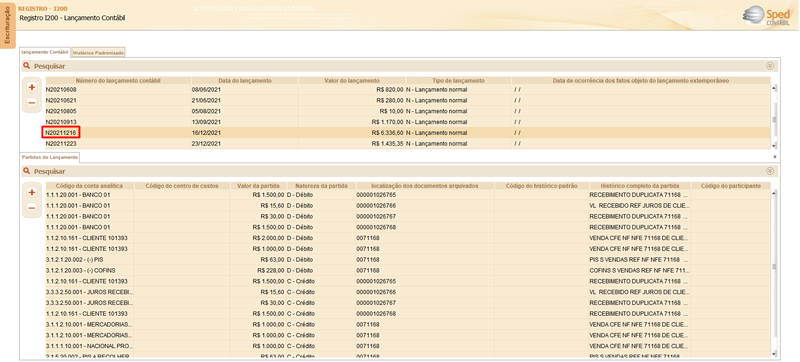Image resolution: width=800 pixels, height=362 pixels.
Task: Click the down arrow of the partidas table scrollbar
Action: click(x=774, y=353)
